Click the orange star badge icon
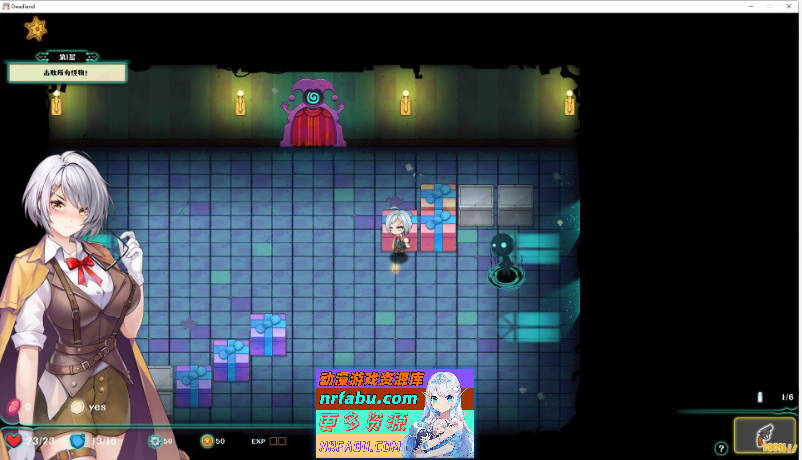 pyautogui.click(x=36, y=29)
